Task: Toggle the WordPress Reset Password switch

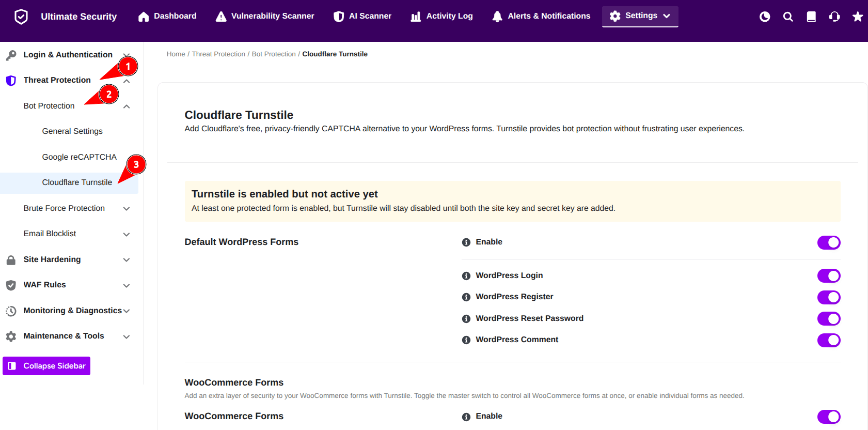Action: (x=829, y=319)
